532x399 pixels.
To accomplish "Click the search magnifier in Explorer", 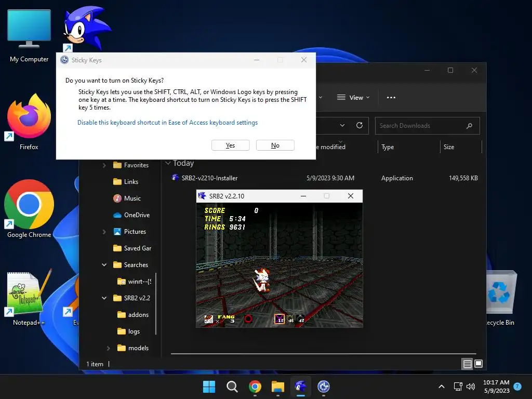I will tap(470, 126).
